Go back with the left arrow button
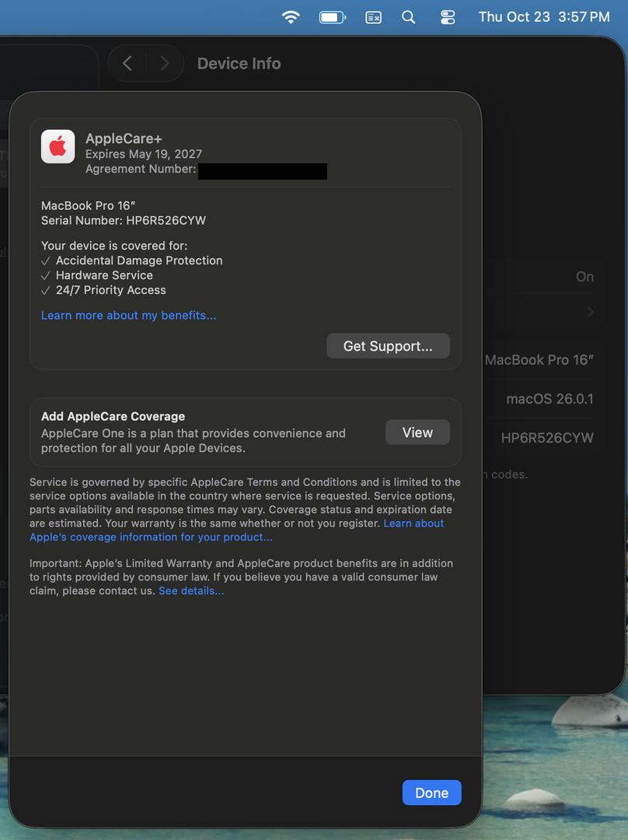Screen dimensions: 628x840 pos(127,64)
